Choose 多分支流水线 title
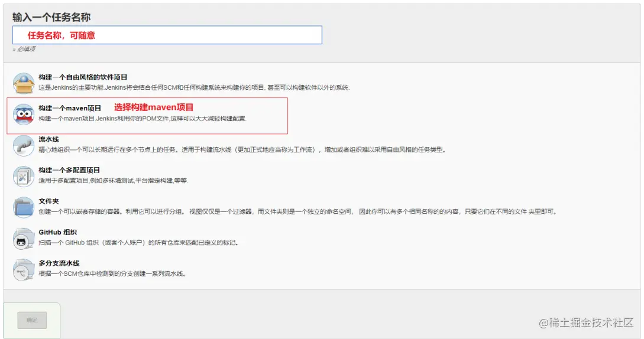 [59, 263]
